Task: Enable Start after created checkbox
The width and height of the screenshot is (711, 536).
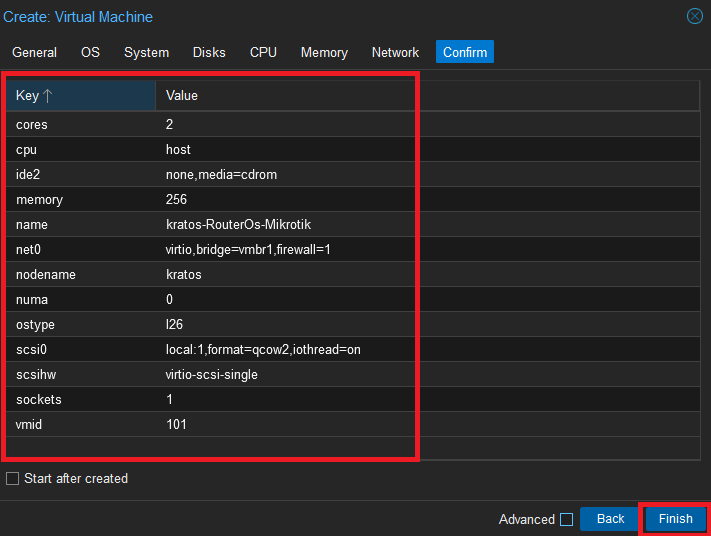Action: (12, 478)
